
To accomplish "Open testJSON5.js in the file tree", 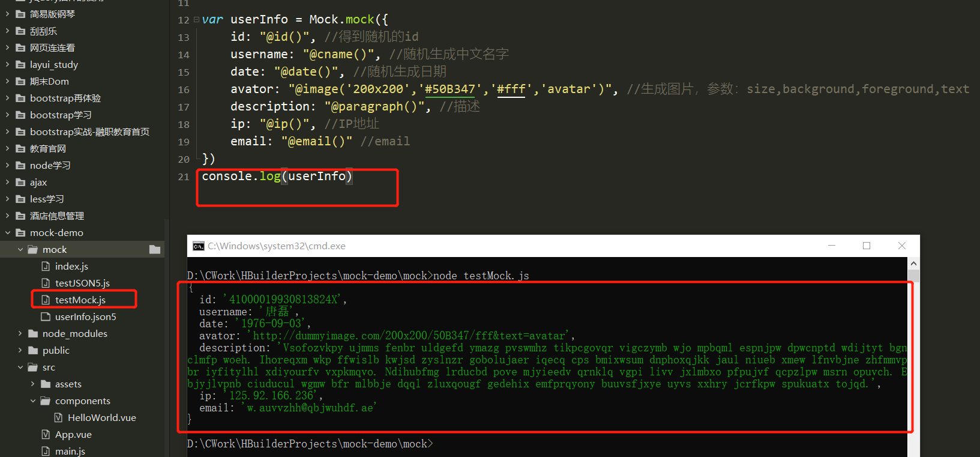I will pyautogui.click(x=82, y=283).
